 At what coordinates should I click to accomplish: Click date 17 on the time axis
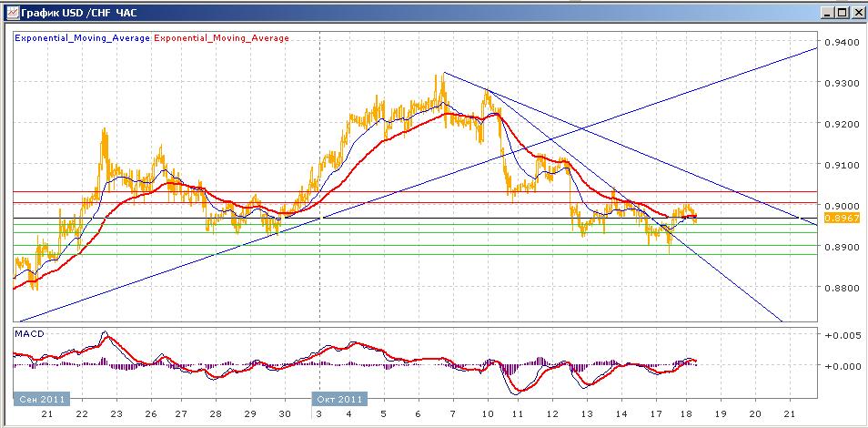pyautogui.click(x=655, y=414)
